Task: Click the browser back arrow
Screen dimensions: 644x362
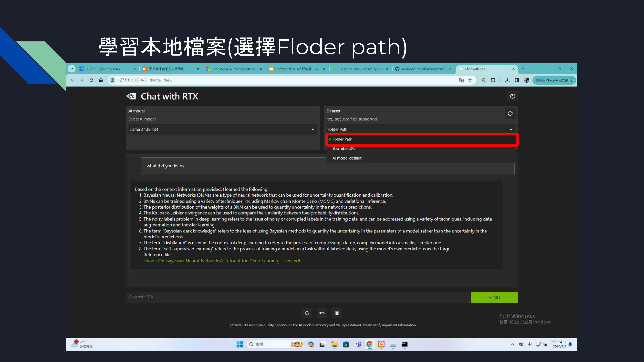Action: coord(72,80)
